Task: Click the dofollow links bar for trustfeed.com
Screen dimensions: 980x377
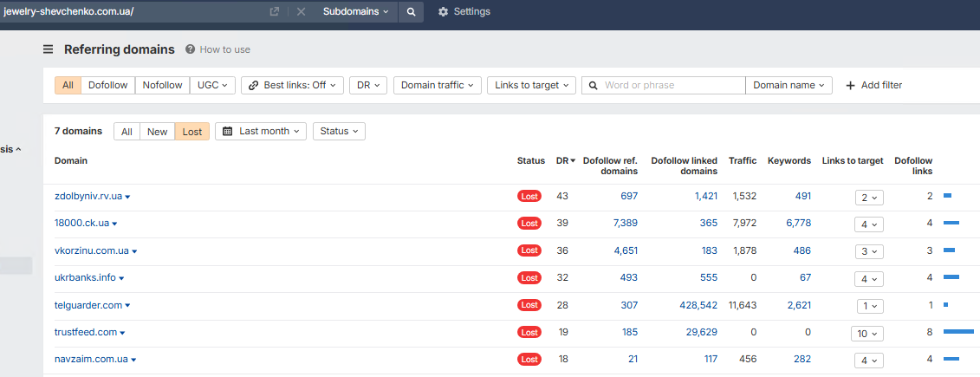Action: pyautogui.click(x=958, y=332)
